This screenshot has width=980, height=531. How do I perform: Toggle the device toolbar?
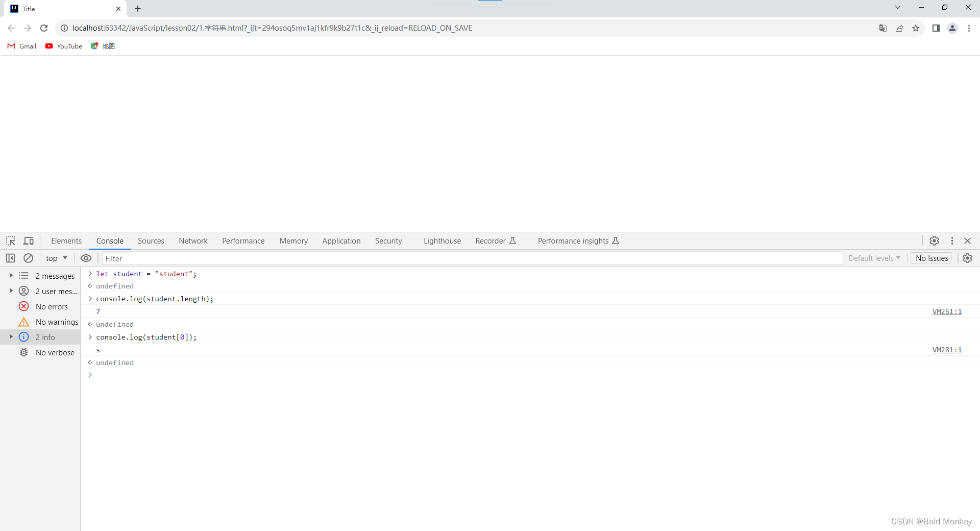[29, 241]
